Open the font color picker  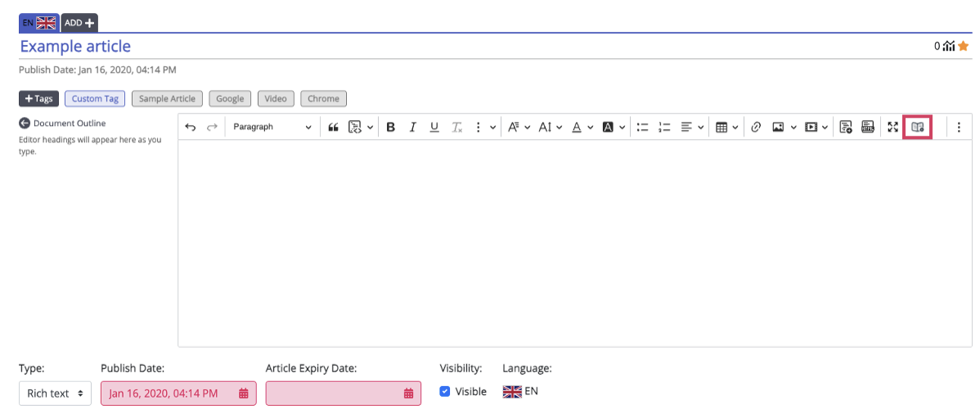(x=582, y=128)
